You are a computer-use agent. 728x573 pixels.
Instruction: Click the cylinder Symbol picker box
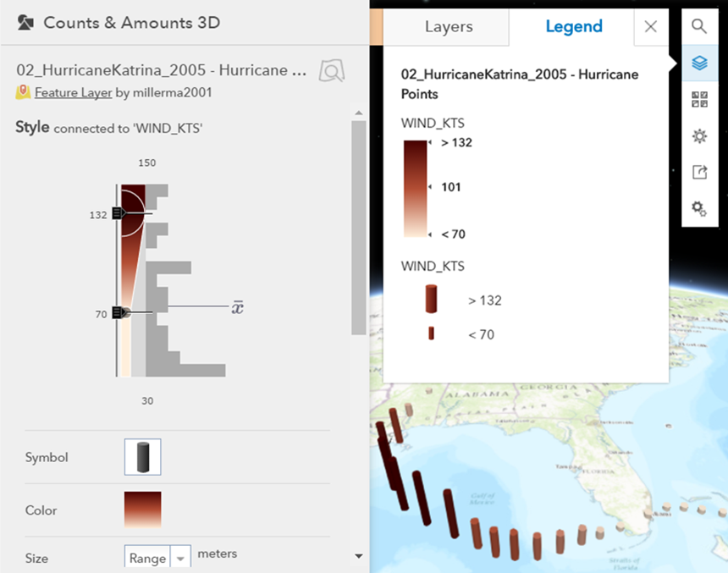[142, 457]
